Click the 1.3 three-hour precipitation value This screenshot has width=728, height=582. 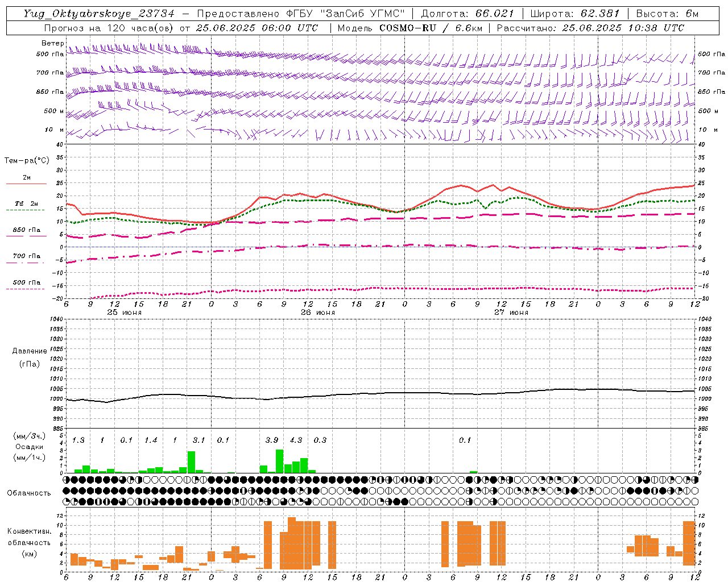[x=78, y=440]
